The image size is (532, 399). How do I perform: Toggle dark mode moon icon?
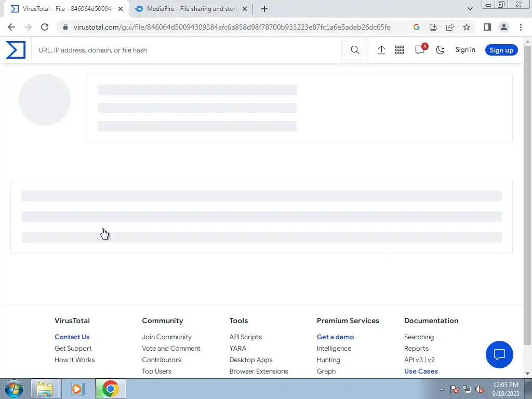(440, 50)
